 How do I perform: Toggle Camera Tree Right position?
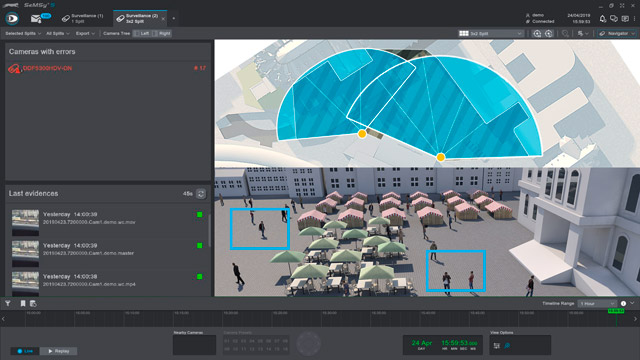pos(162,33)
